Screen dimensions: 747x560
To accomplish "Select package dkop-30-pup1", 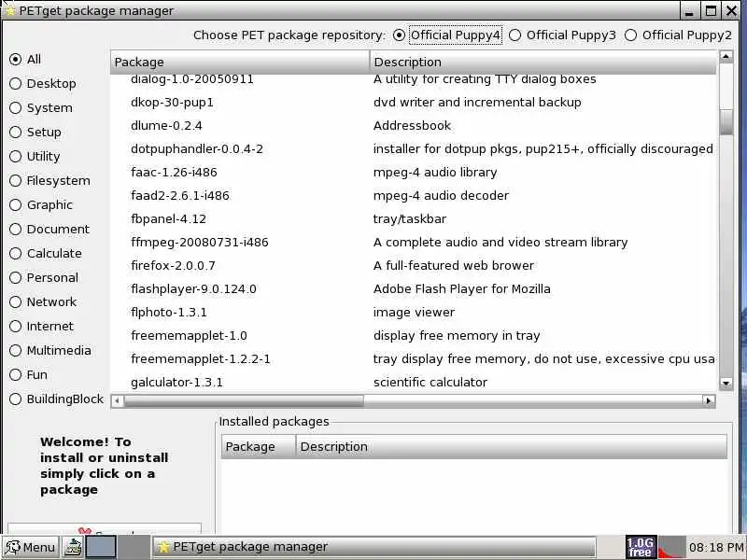I will click(172, 103).
